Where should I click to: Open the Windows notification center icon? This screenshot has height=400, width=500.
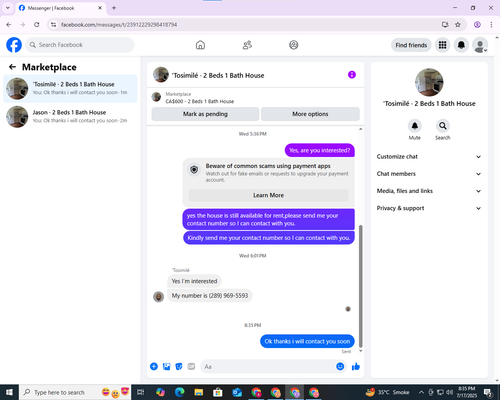click(488, 392)
